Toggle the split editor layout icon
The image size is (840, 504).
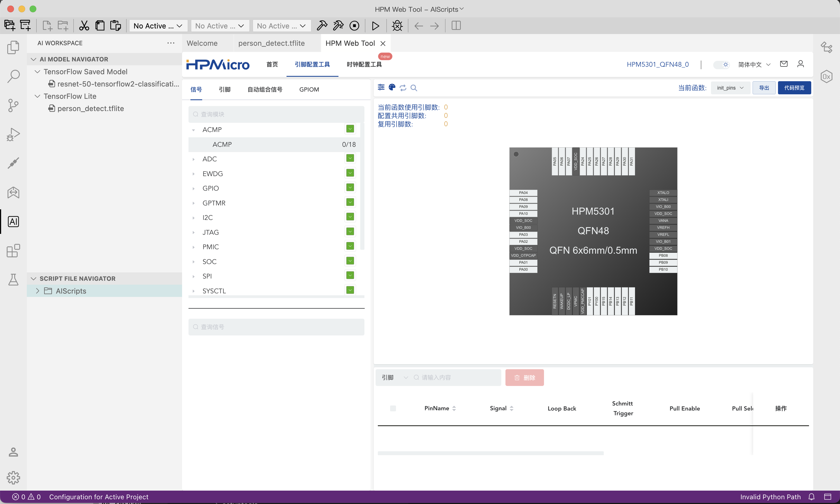point(456,26)
